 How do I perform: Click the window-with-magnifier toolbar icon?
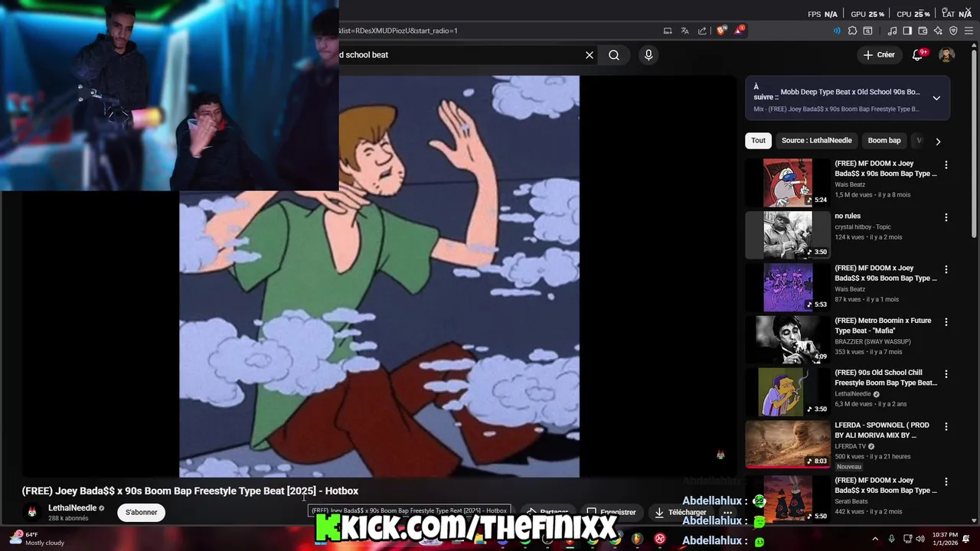click(x=867, y=31)
